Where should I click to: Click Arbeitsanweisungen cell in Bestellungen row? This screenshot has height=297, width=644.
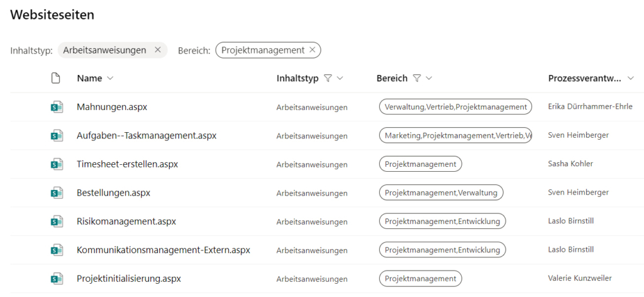click(312, 193)
